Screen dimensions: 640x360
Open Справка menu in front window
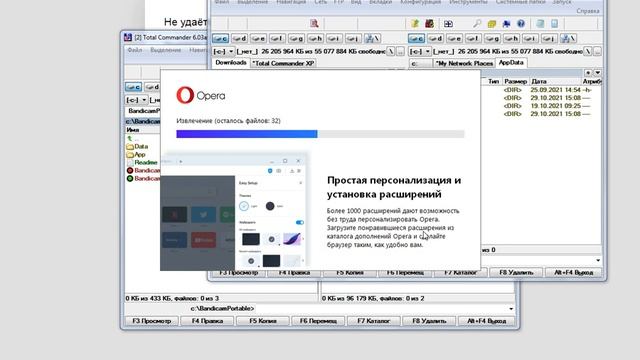588,11
